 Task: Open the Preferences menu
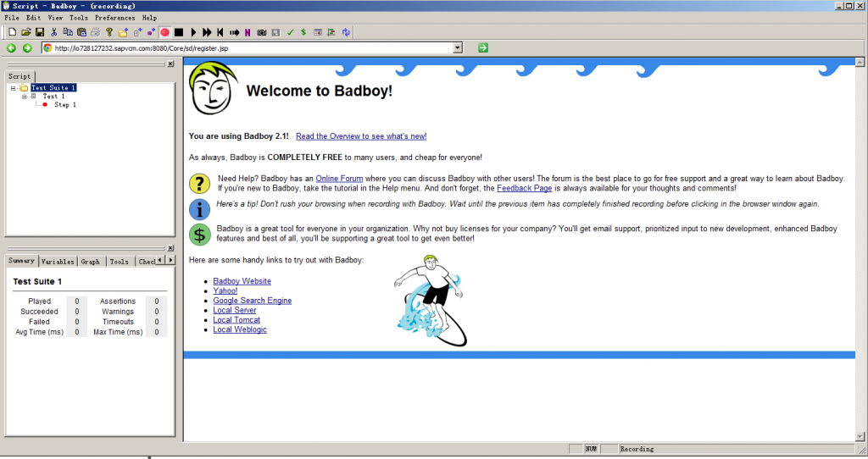click(x=114, y=18)
